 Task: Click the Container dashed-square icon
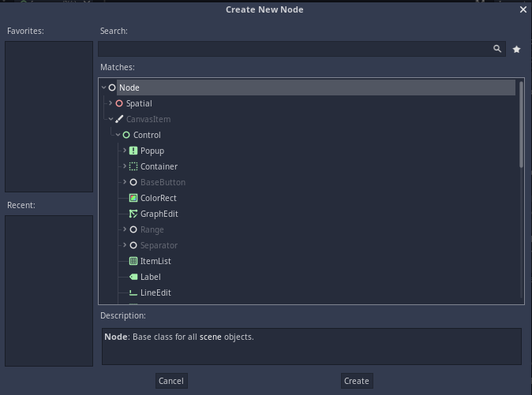pyautogui.click(x=133, y=166)
